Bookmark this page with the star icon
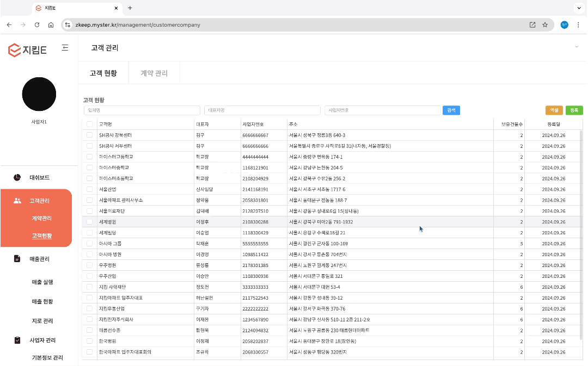Image resolution: width=588 pixels, height=366 pixels. tap(545, 24)
